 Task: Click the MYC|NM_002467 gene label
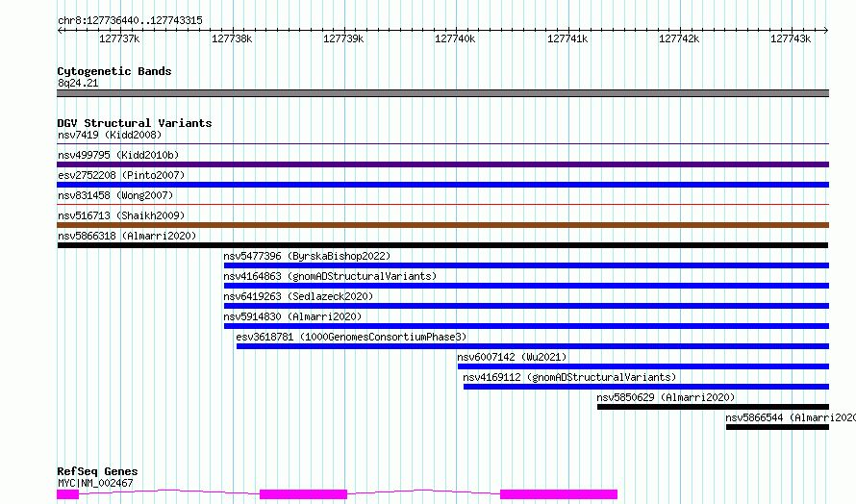(95, 483)
